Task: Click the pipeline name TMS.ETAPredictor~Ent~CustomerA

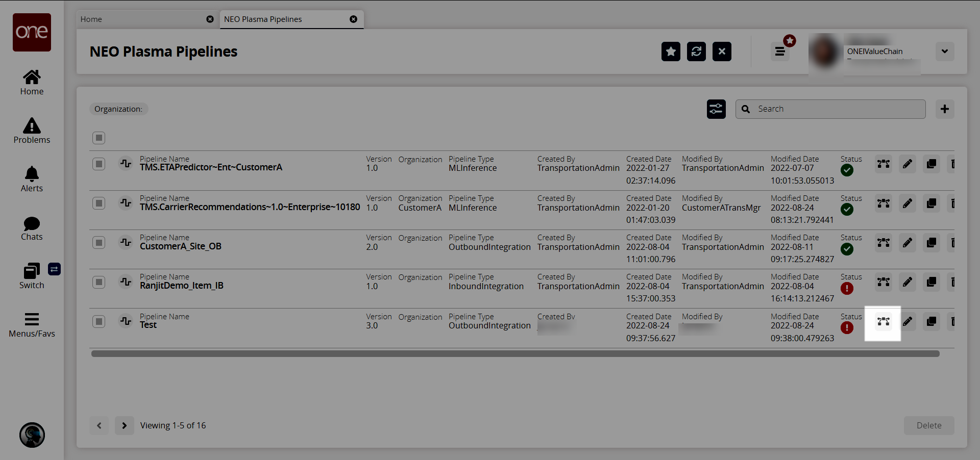Action: pyautogui.click(x=211, y=167)
